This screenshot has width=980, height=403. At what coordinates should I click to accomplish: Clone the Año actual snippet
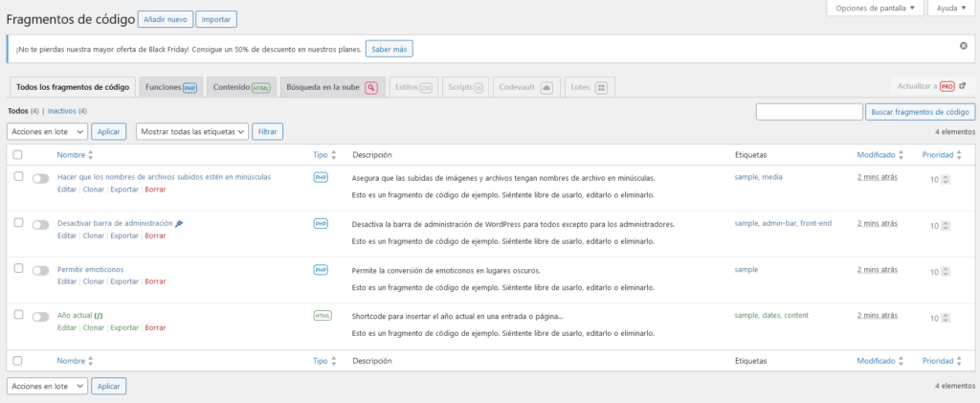[x=94, y=327]
